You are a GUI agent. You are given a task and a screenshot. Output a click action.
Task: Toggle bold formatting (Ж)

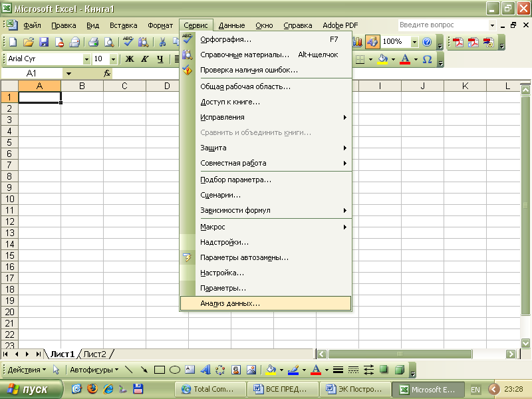[x=129, y=59]
